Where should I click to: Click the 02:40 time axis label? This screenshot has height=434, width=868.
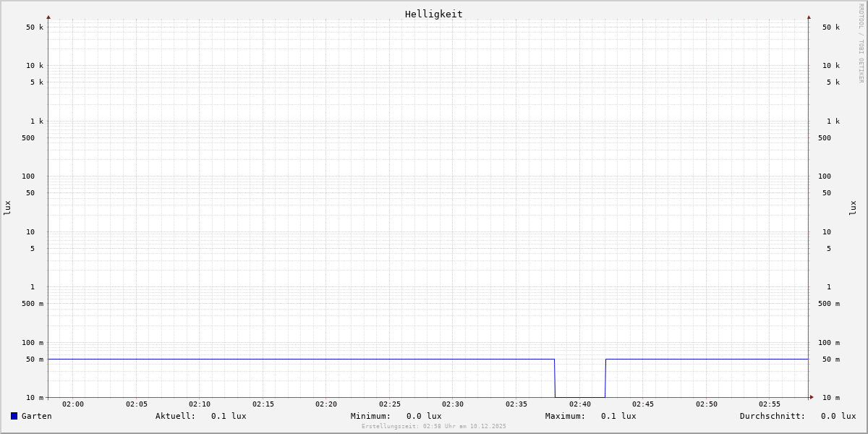(x=580, y=404)
